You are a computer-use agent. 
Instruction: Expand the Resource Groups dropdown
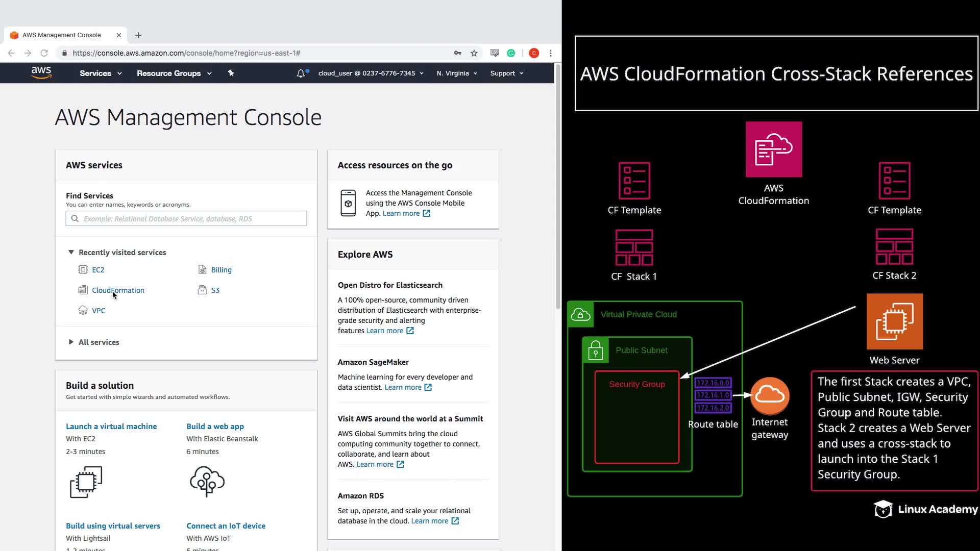pyautogui.click(x=174, y=73)
